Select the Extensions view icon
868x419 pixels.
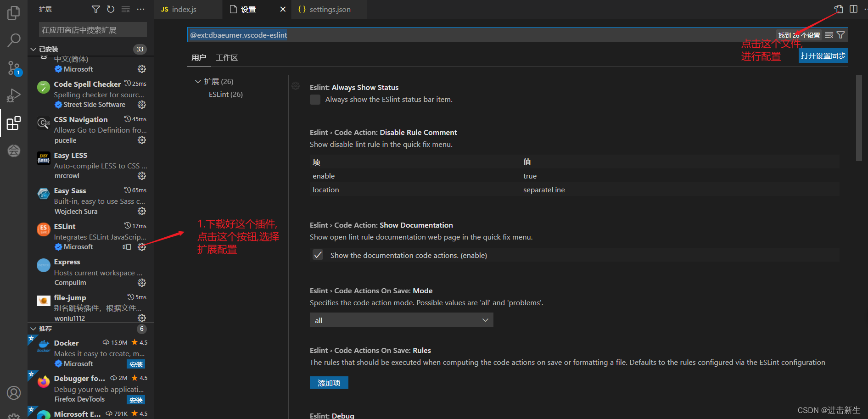pyautogui.click(x=14, y=123)
